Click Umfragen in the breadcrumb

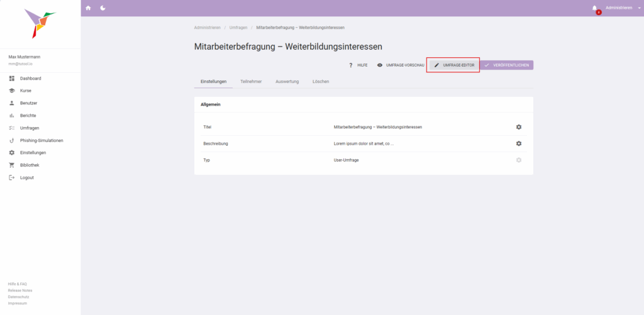coord(238,28)
